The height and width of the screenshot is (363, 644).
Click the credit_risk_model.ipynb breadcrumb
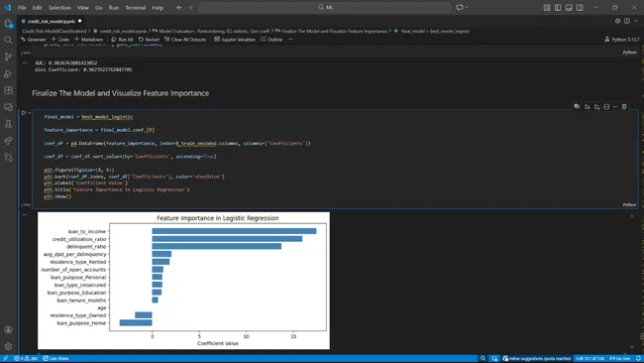point(120,31)
